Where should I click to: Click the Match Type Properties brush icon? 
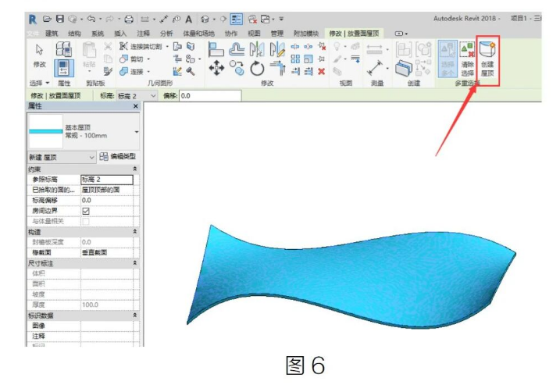[x=107, y=71]
